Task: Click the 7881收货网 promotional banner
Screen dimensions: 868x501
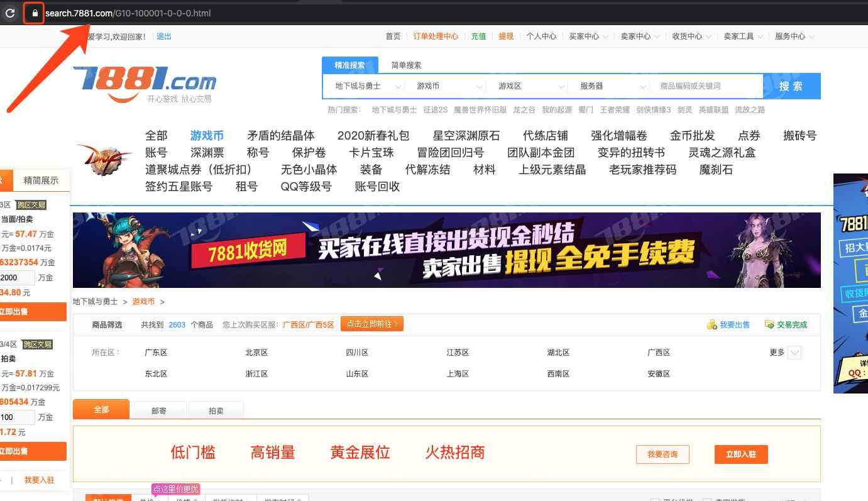Action: tap(447, 250)
